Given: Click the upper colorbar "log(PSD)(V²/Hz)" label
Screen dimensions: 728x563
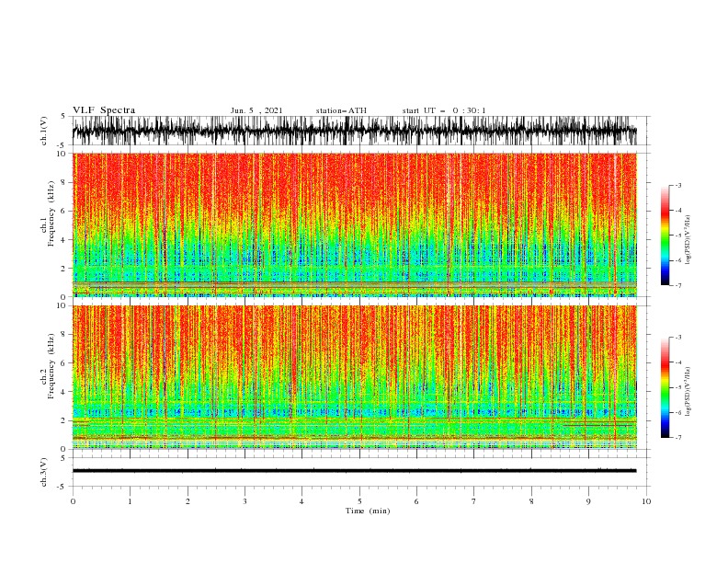Looking at the screenshot, I should point(688,240).
